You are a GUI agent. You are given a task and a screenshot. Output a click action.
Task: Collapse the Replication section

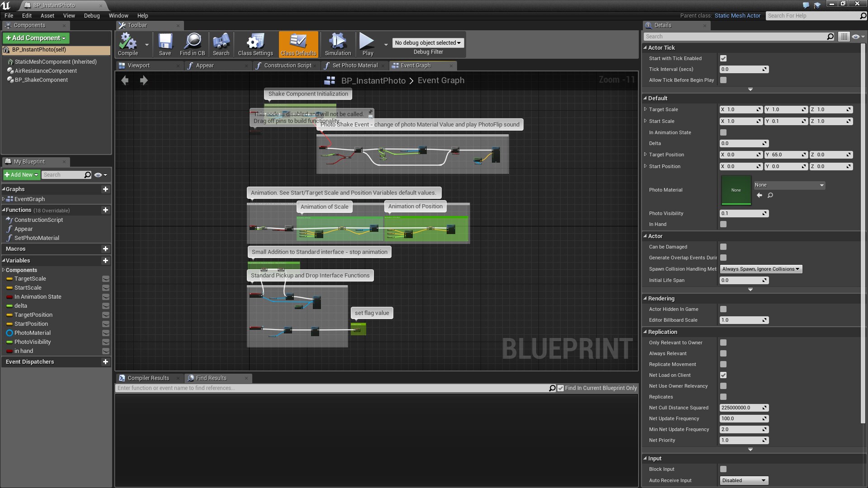tap(645, 332)
